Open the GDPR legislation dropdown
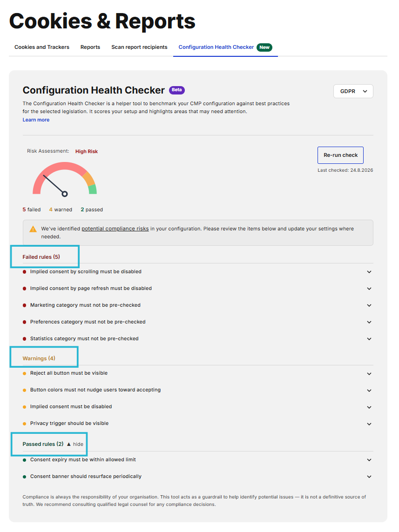The width and height of the screenshot is (399, 532). point(353,91)
